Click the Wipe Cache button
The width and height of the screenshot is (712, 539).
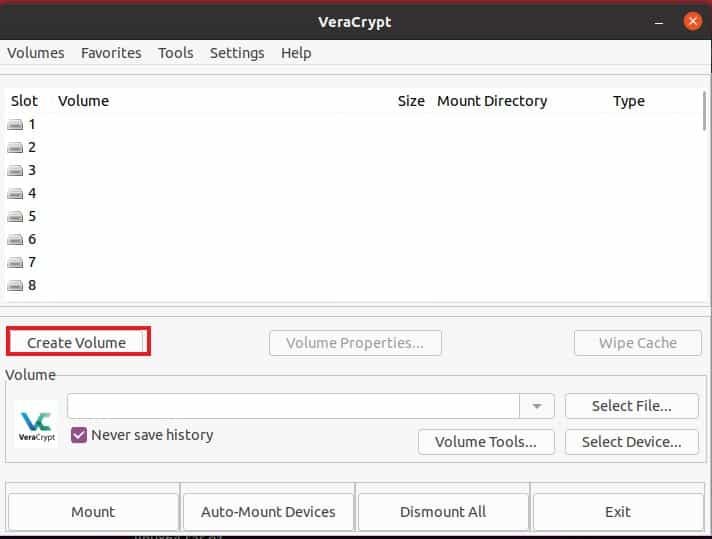(x=638, y=343)
